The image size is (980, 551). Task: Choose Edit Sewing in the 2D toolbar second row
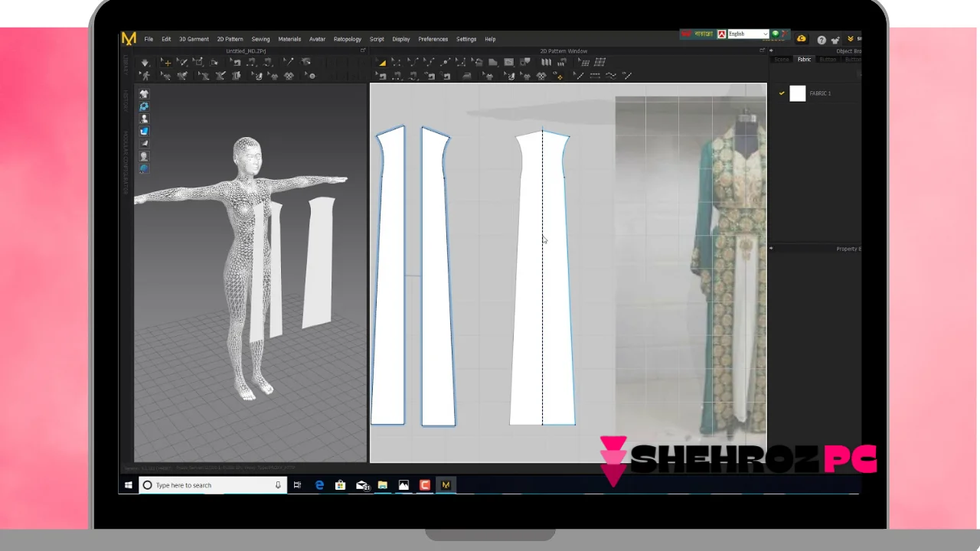(381, 76)
